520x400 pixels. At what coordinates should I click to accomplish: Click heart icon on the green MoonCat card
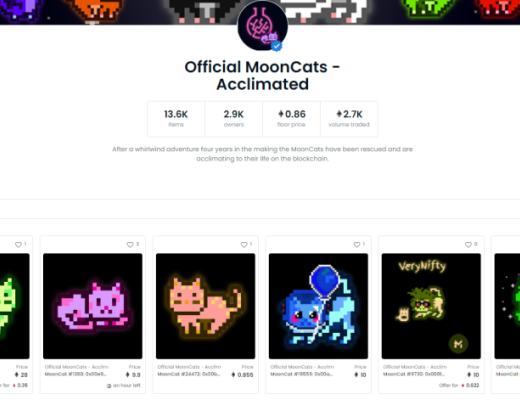(18, 245)
